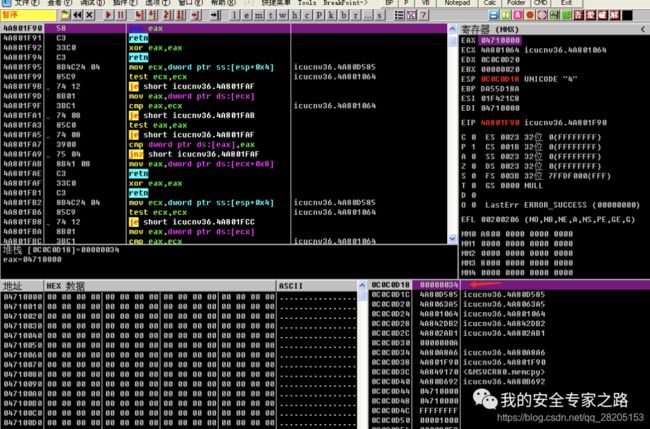Launch Notepad from the shortcut bar
The width and height of the screenshot is (650, 429).
pos(457,2)
